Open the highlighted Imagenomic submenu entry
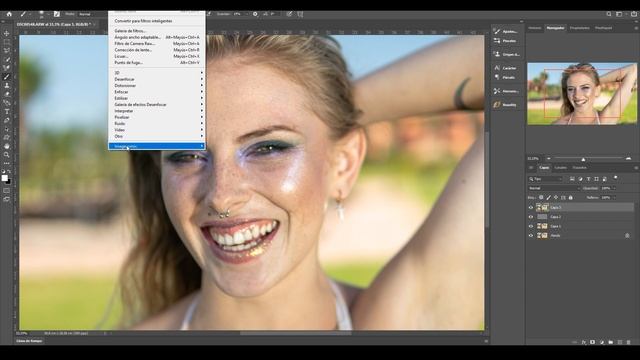 pyautogui.click(x=157, y=146)
